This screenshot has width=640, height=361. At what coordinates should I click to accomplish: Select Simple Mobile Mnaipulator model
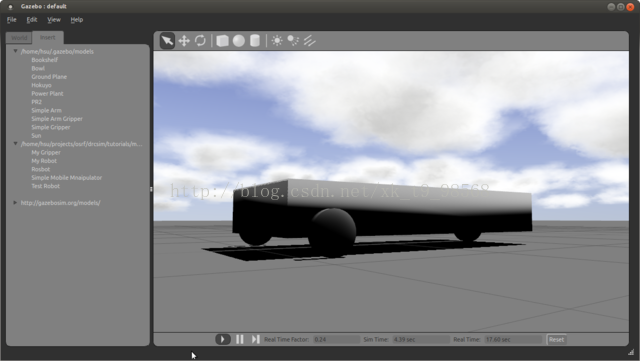pyautogui.click(x=67, y=178)
